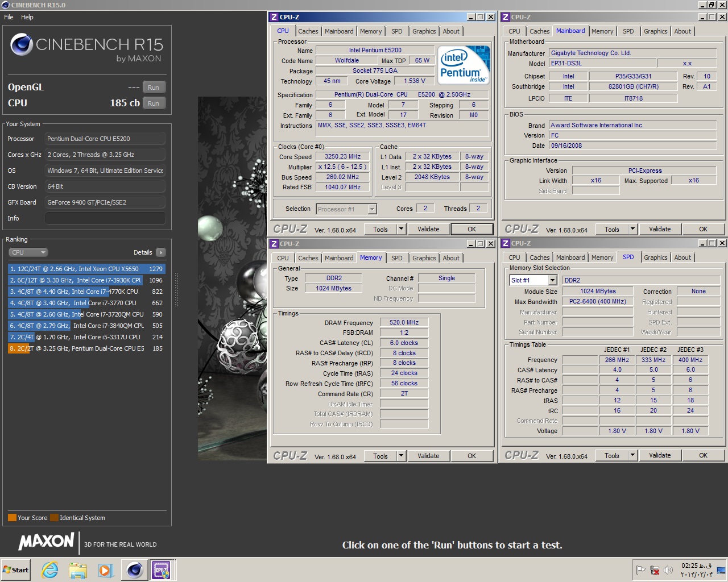
Task: Expand Tools arrow in the CPU-Z Memory Slot Selection window
Action: coord(632,455)
